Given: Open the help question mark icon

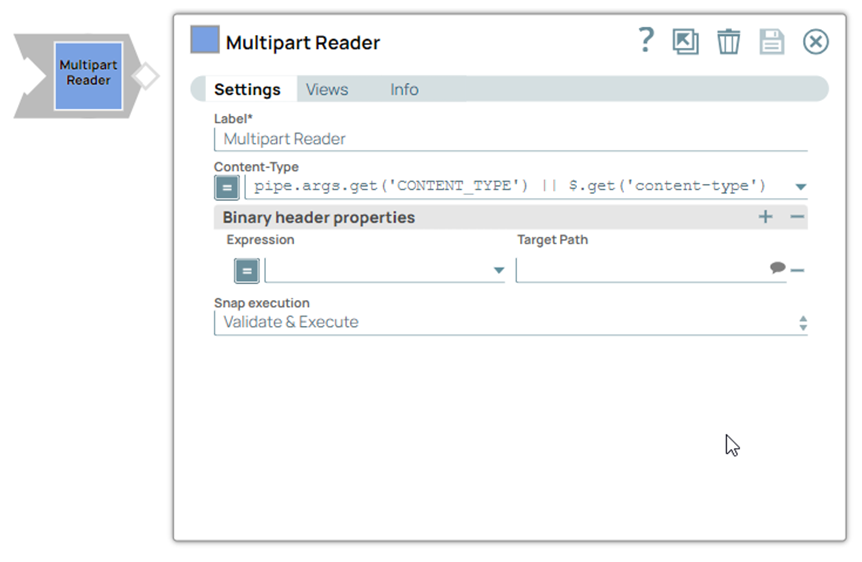Looking at the screenshot, I should pyautogui.click(x=646, y=41).
